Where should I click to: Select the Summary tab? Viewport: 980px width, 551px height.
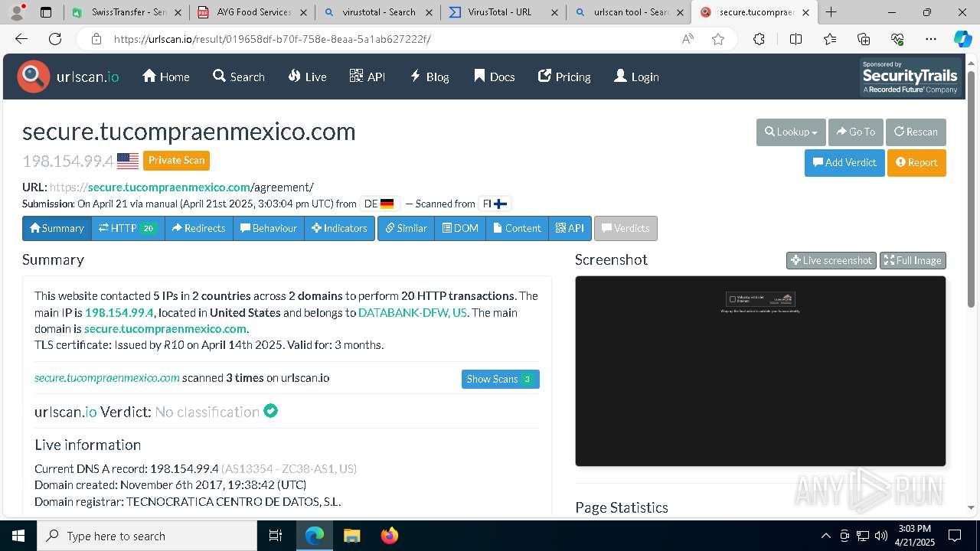click(x=57, y=228)
